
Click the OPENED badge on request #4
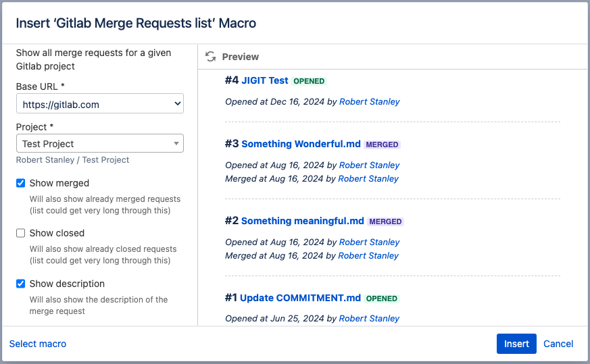point(309,81)
